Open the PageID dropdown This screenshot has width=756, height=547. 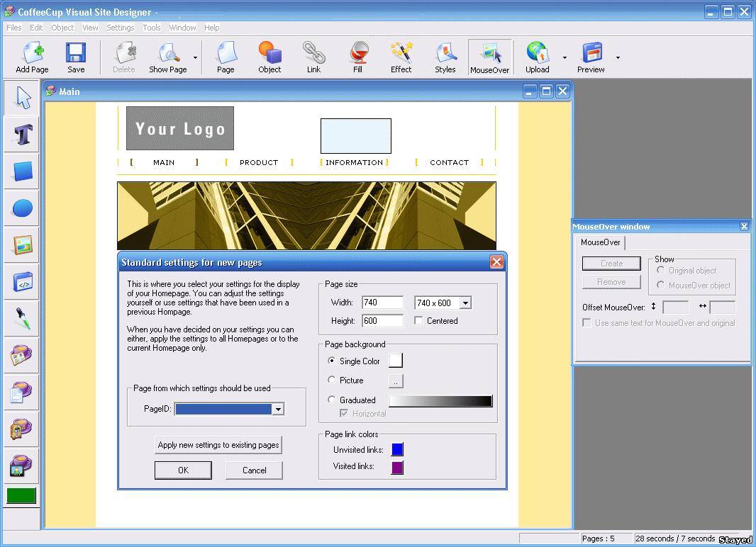coord(278,409)
